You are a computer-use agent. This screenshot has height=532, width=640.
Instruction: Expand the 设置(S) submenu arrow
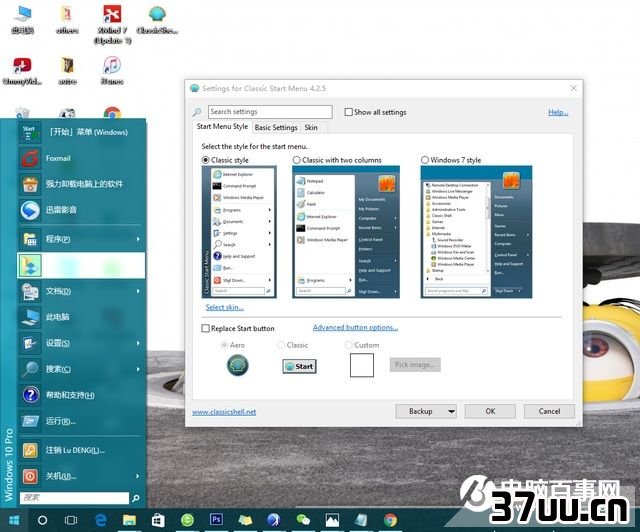(x=138, y=343)
